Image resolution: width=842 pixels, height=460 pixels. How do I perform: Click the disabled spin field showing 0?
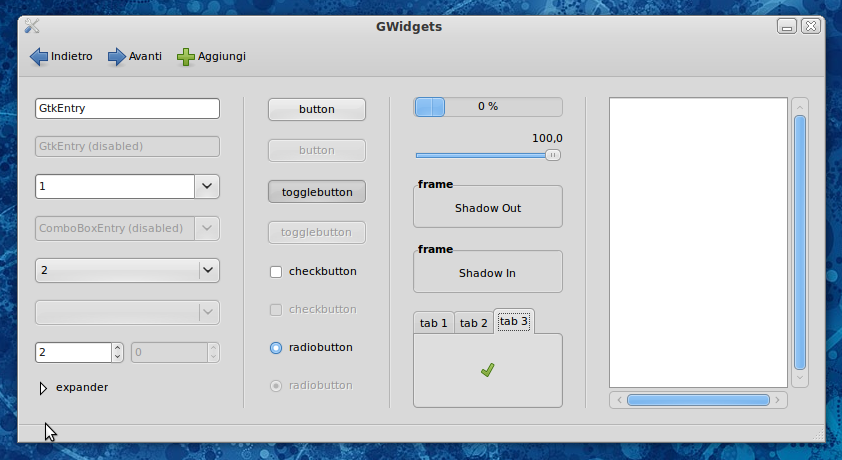click(x=169, y=353)
